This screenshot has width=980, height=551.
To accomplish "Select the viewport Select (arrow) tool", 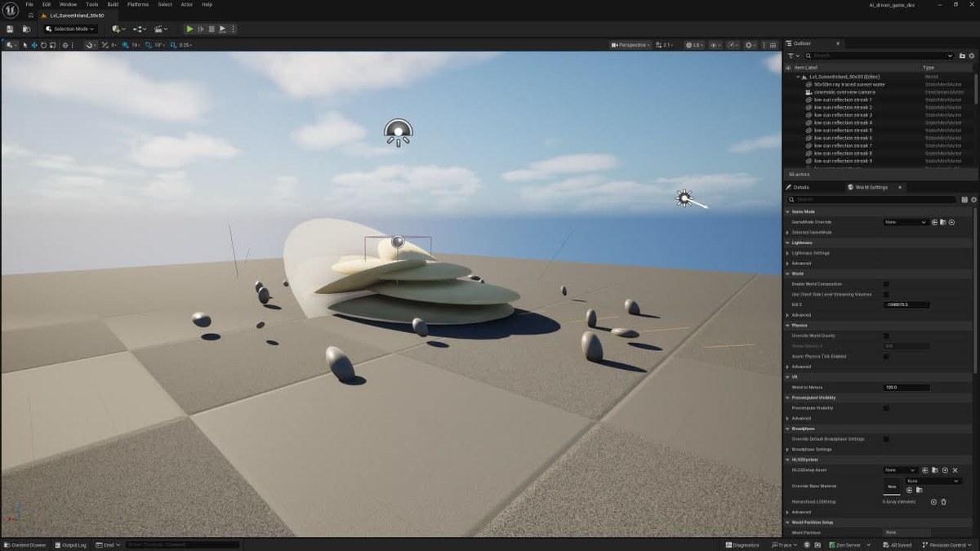I will click(x=25, y=45).
